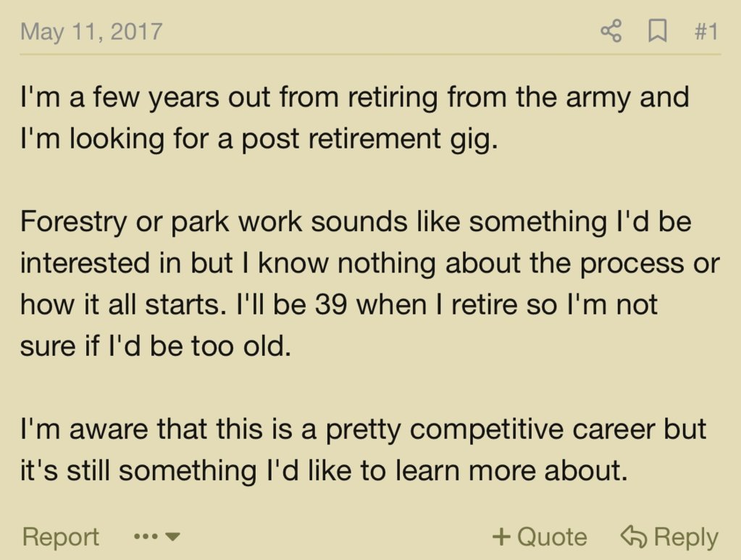The image size is (741, 560).
Task: Click the share icon in the post header
Action: 611,31
